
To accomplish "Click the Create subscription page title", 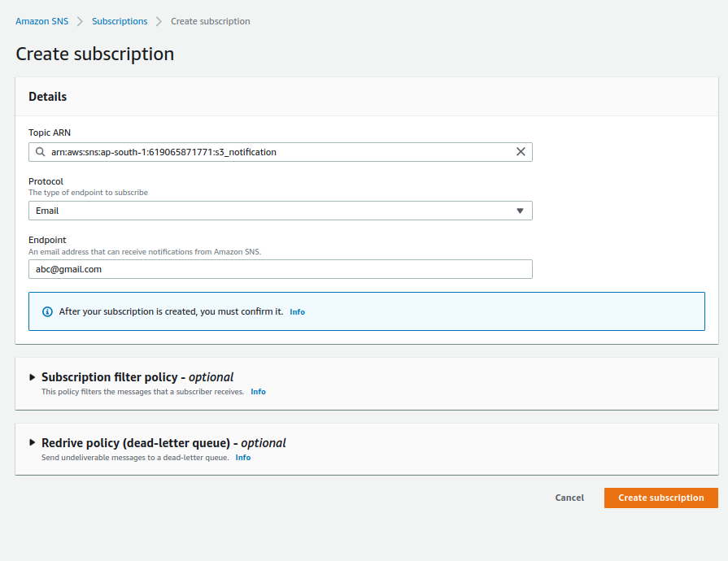I will [x=94, y=54].
